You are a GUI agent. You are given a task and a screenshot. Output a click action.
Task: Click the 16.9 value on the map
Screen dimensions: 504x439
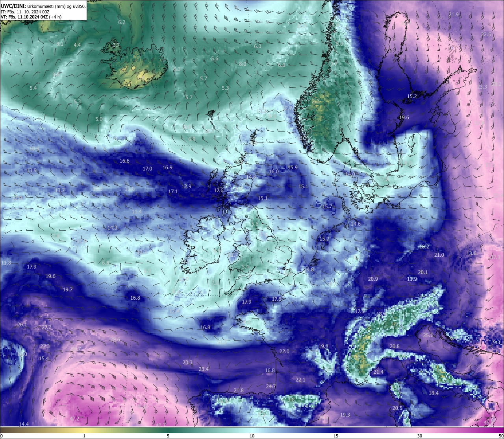click(167, 168)
